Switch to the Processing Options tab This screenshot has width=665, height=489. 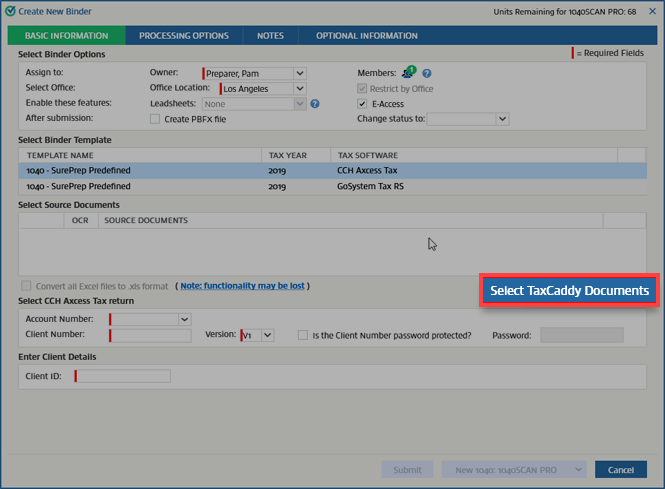pyautogui.click(x=183, y=36)
